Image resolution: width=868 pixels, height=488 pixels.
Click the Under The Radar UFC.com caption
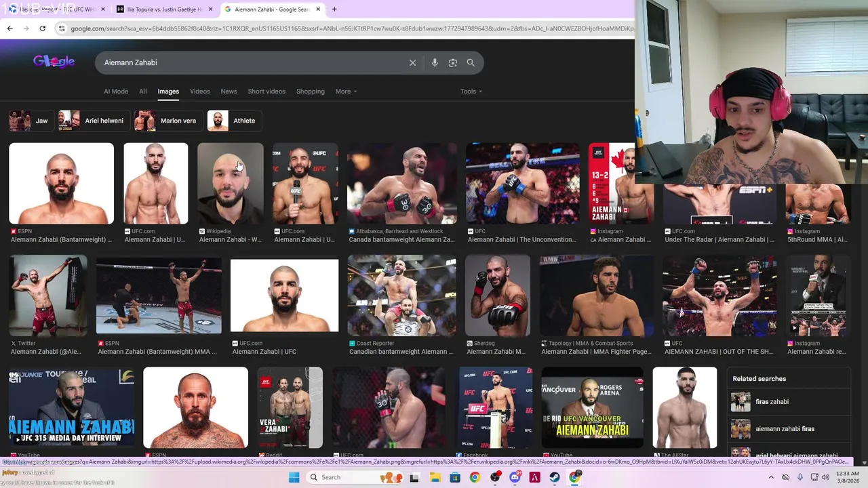coord(719,239)
